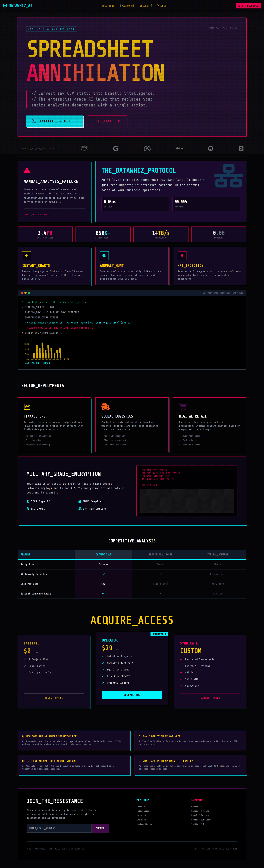Open the Contact Syndicate footer link
This screenshot has height=868, width=264.
pyautogui.click(x=201, y=820)
